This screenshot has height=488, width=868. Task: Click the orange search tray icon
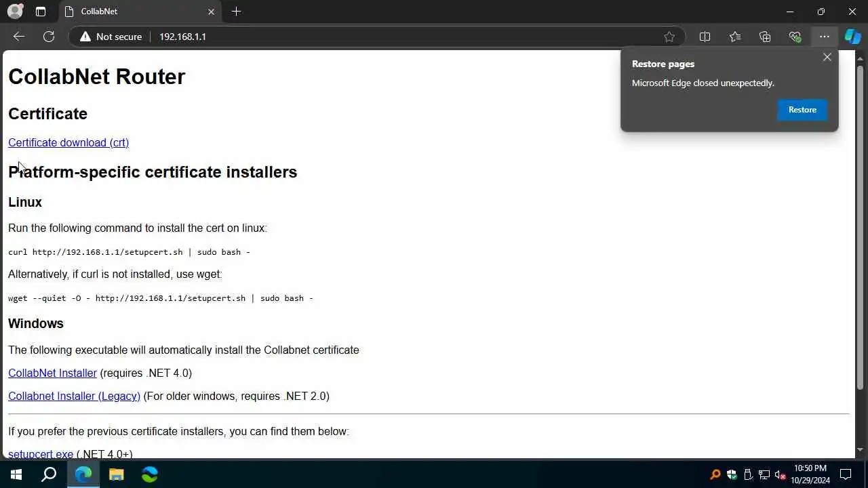pyautogui.click(x=715, y=474)
